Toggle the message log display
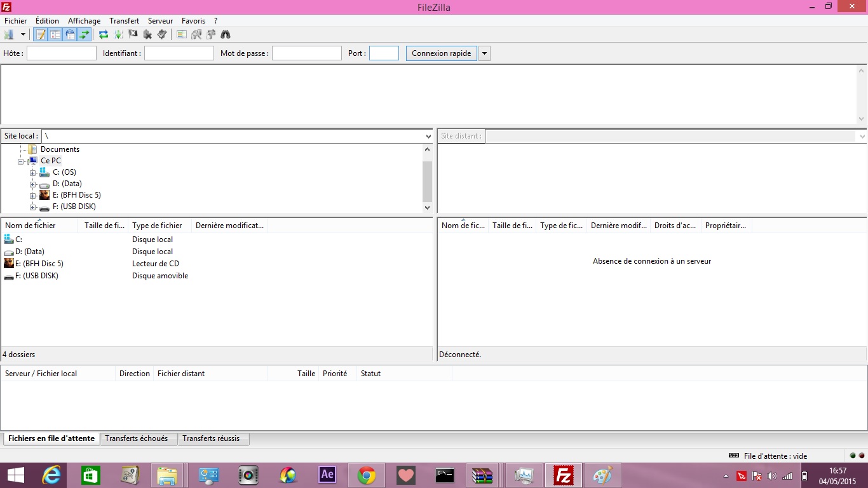This screenshot has height=488, width=868. pyautogui.click(x=41, y=34)
